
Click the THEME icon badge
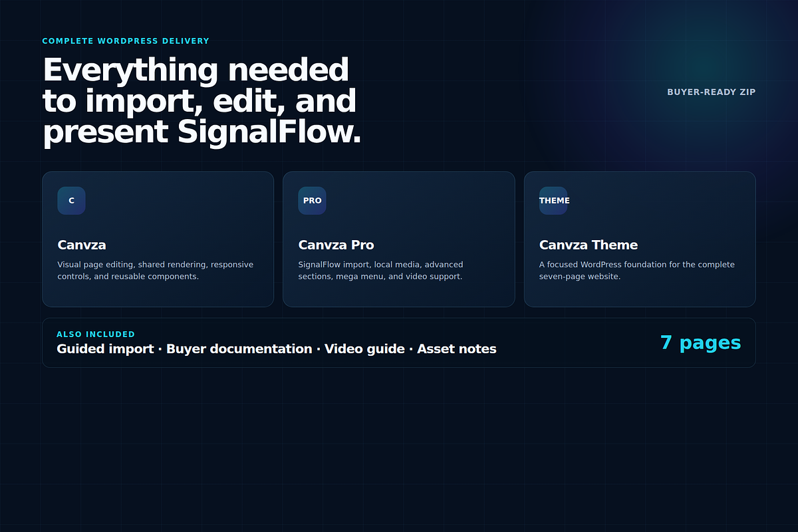tap(553, 201)
